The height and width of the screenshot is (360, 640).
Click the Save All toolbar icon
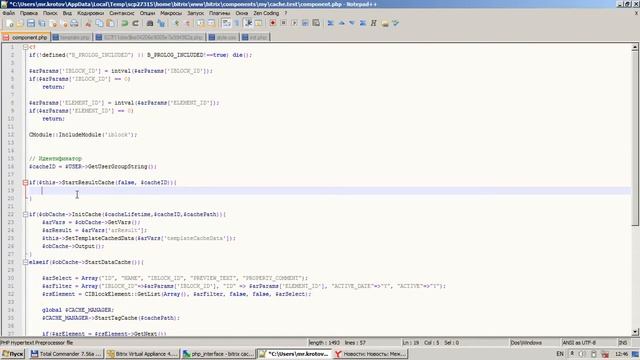pyautogui.click(x=42, y=24)
